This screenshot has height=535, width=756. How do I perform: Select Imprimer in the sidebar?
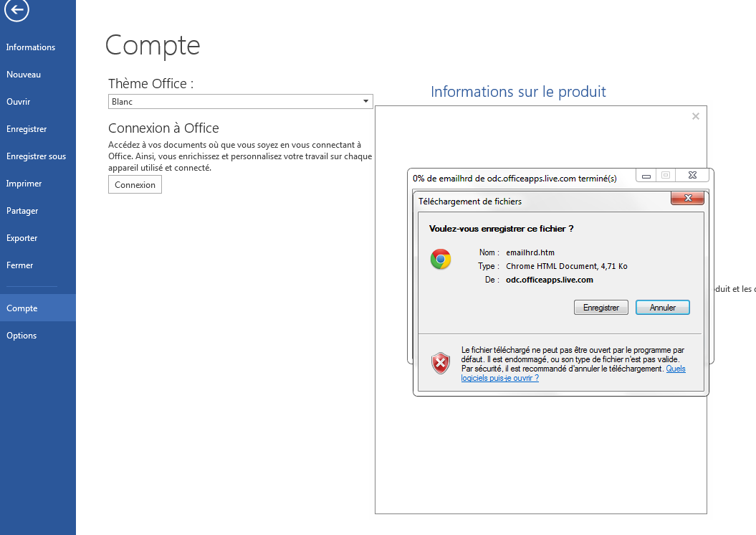click(24, 184)
